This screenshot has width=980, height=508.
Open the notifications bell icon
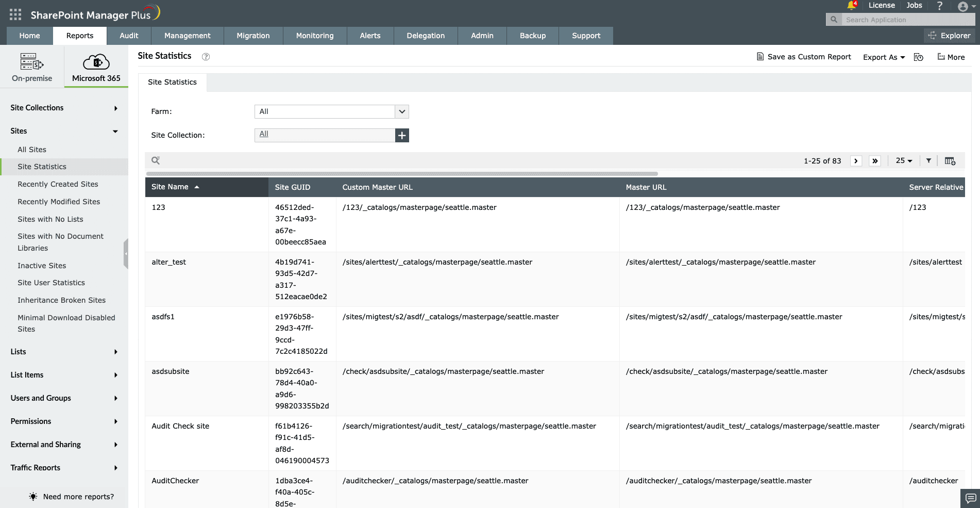point(851,6)
